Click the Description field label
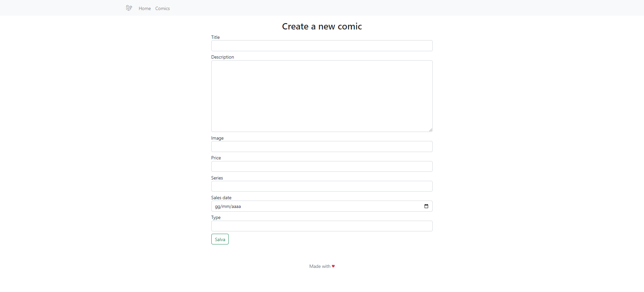This screenshot has width=644, height=292. [222, 57]
